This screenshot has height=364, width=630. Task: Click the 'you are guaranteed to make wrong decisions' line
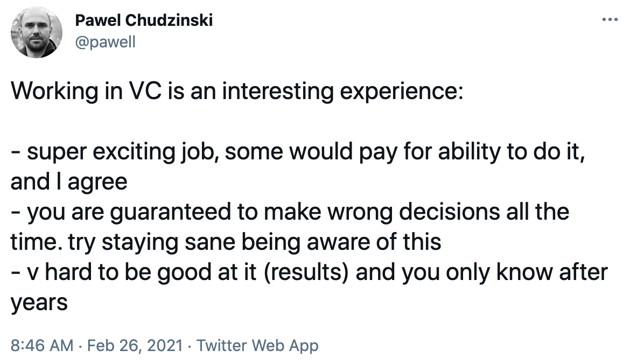point(290,212)
